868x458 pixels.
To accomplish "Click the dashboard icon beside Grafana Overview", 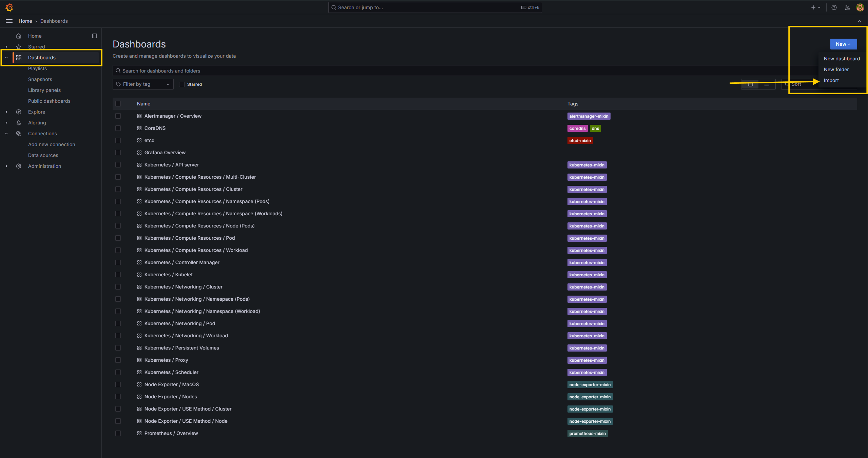I will tap(139, 153).
